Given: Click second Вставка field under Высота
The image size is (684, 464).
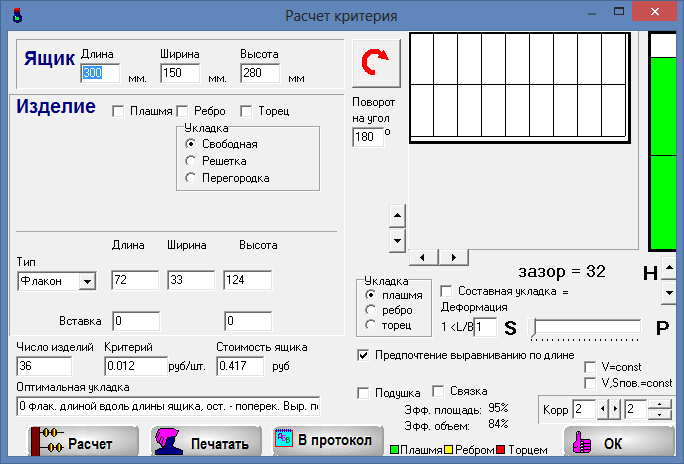Looking at the screenshot, I should point(248,321).
